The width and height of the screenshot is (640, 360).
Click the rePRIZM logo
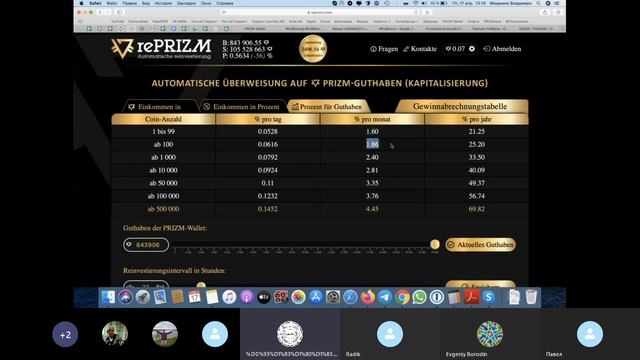click(161, 49)
